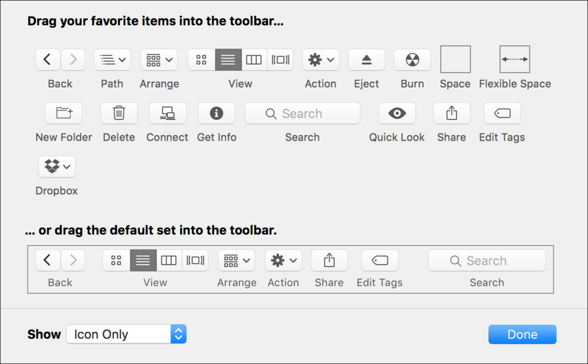The height and width of the screenshot is (364, 588).
Task: Click the "Burn" label text
Action: pyautogui.click(x=412, y=84)
